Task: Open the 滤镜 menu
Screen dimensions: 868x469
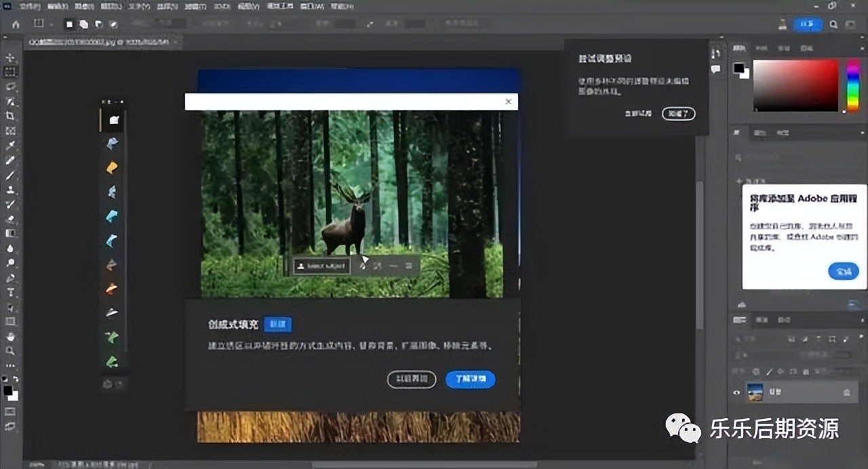Action: pyautogui.click(x=195, y=6)
